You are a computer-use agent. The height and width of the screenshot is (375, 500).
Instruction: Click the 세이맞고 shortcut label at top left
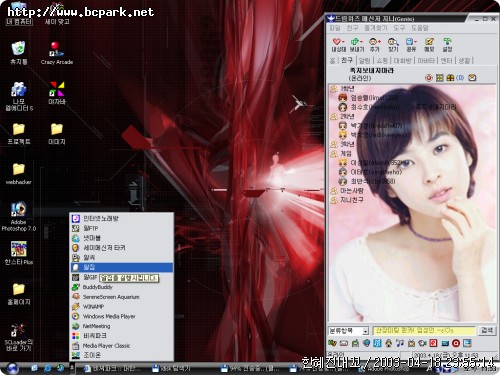pos(57,22)
